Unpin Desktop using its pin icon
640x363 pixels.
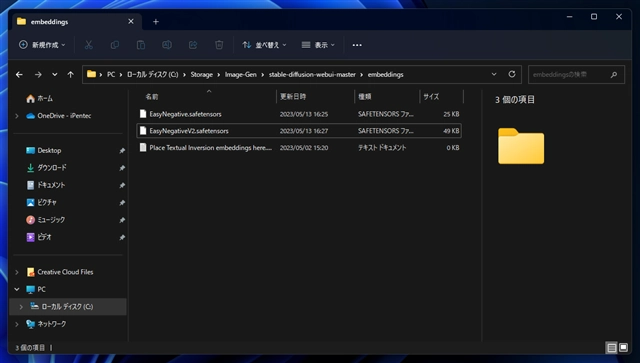click(122, 151)
